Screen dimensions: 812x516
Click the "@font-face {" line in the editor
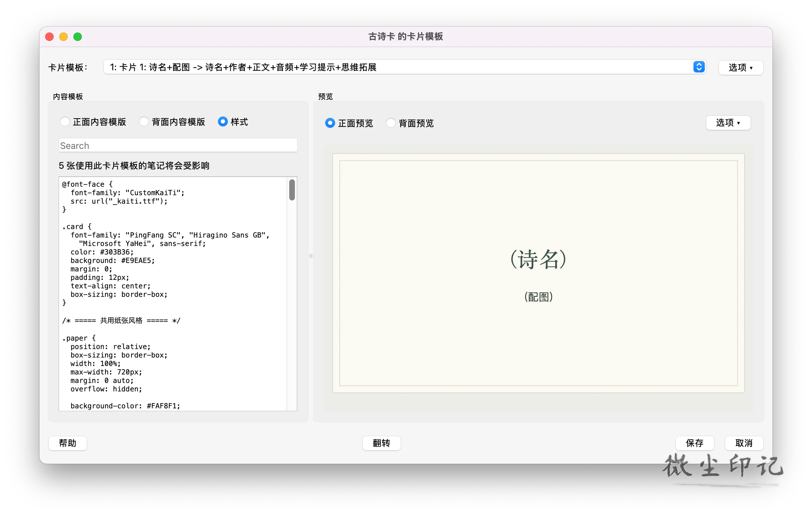87,184
